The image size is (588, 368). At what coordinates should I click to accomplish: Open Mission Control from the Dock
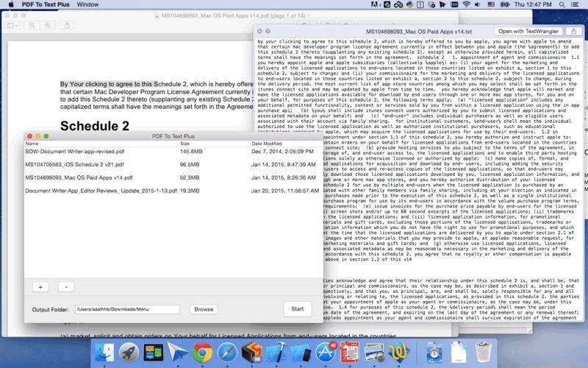click(x=154, y=353)
